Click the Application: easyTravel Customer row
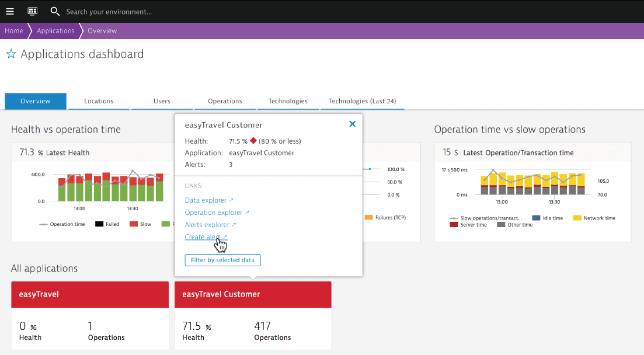This screenshot has height=355, width=644. pos(239,153)
